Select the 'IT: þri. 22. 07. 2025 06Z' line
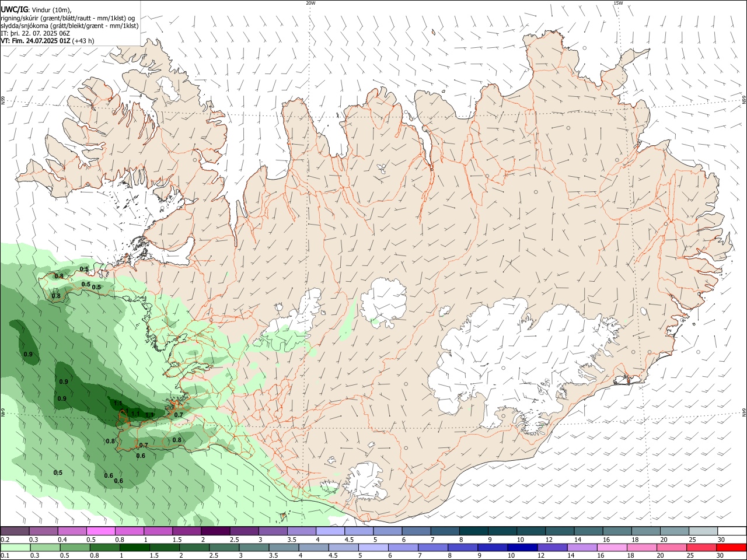Image resolution: width=747 pixels, height=560 pixels. tap(34, 33)
